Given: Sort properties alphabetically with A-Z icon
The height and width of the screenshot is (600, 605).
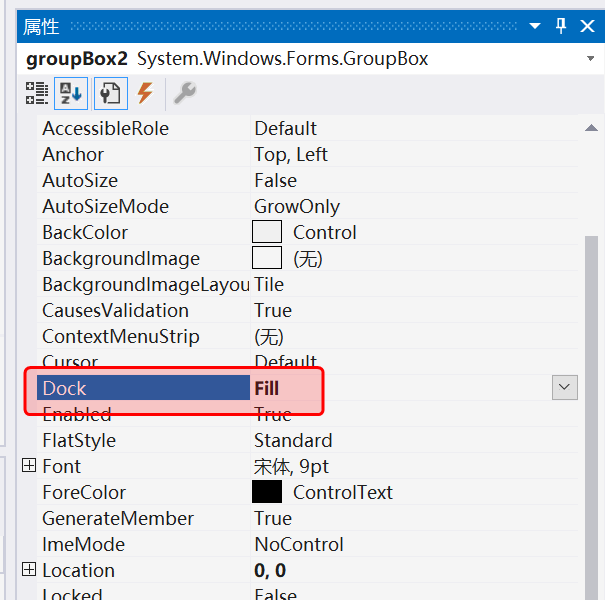Looking at the screenshot, I should 70,94.
